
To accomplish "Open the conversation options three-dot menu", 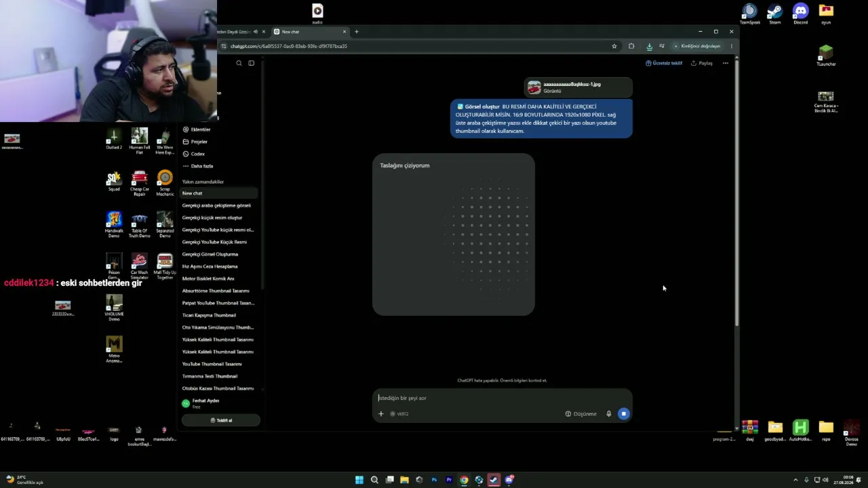I will click(725, 63).
